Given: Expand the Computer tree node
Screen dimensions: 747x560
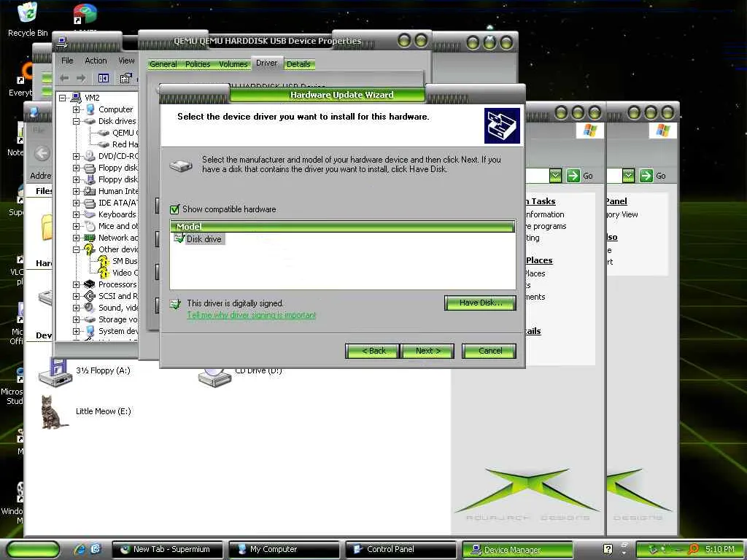Looking at the screenshot, I should pos(76,109).
